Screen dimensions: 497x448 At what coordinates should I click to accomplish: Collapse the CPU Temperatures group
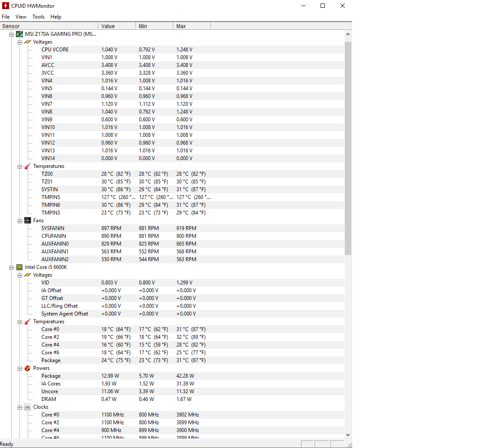pyautogui.click(x=20, y=322)
